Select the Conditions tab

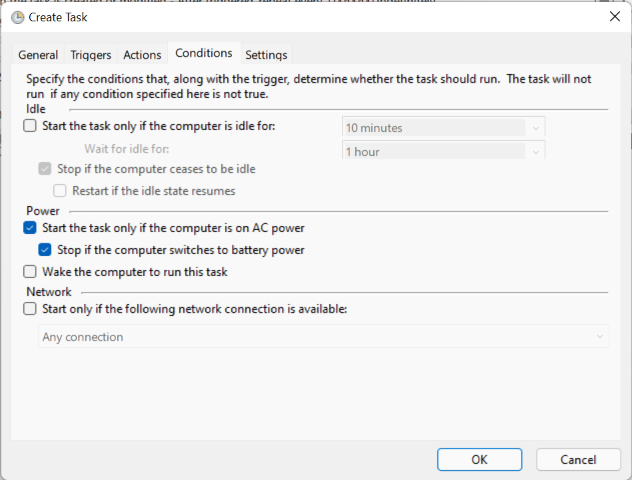[203, 54]
